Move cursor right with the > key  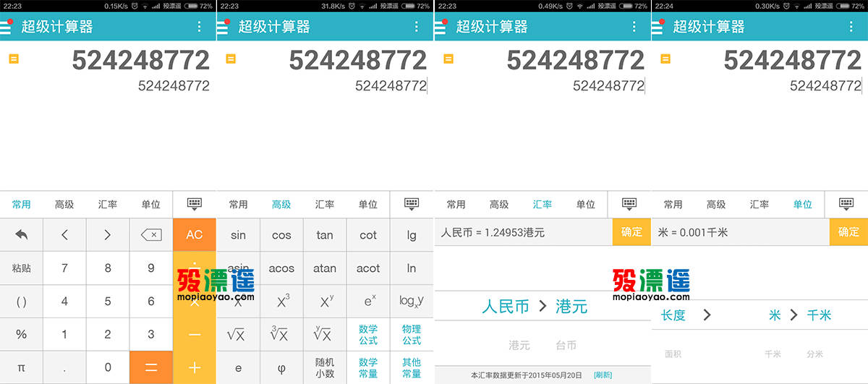108,234
